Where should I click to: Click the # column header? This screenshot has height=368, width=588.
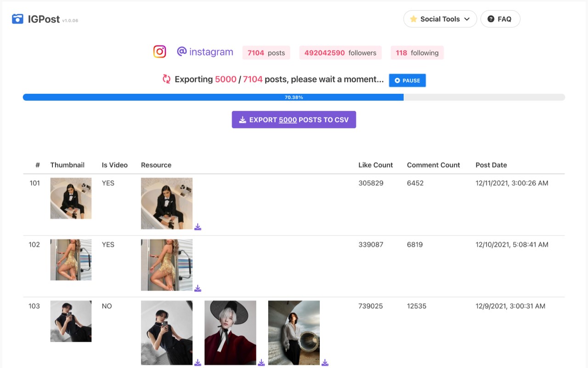38,165
